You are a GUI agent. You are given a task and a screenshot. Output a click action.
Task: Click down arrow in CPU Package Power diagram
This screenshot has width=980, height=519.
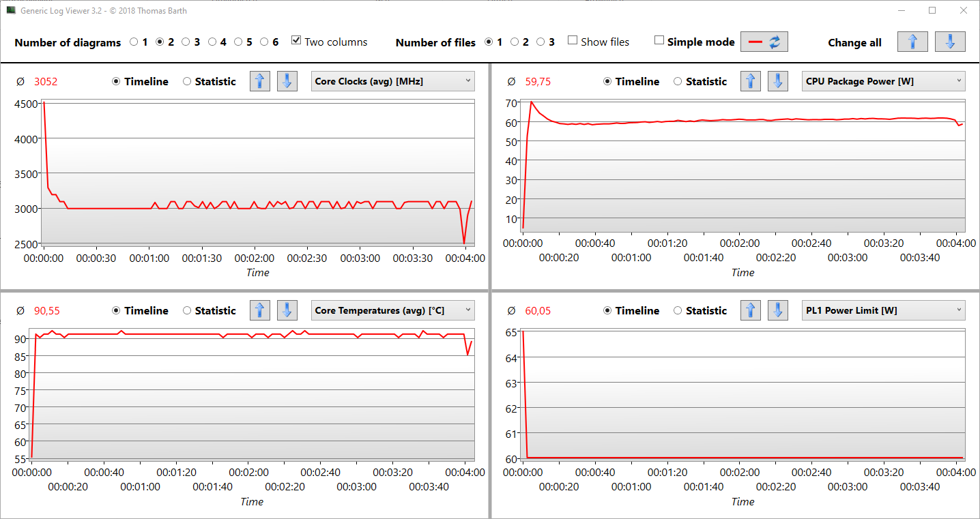pyautogui.click(x=779, y=81)
